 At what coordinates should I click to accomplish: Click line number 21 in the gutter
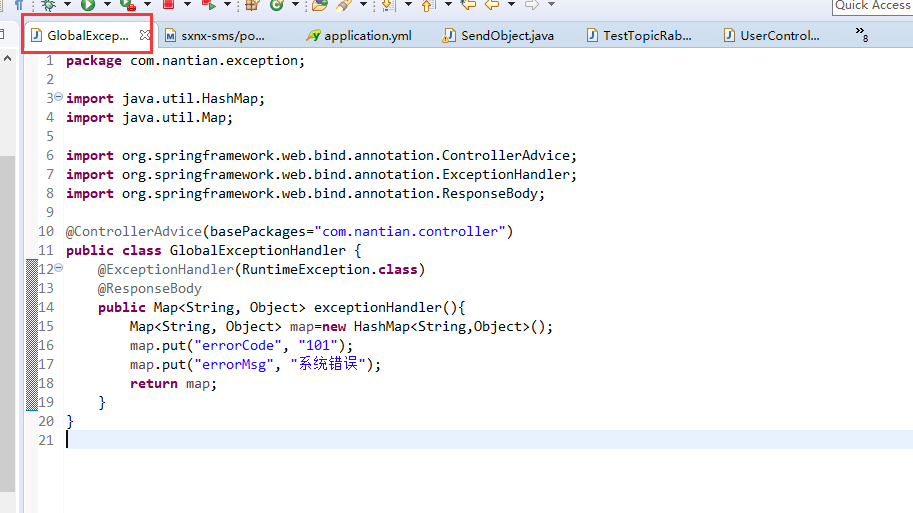pos(46,440)
